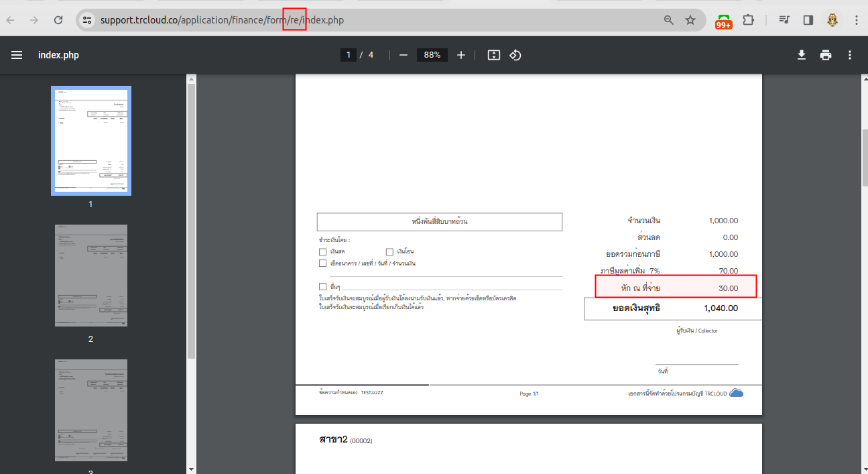Open browser zoom magnifier icon
Image resolution: width=868 pixels, height=474 pixels.
click(669, 20)
